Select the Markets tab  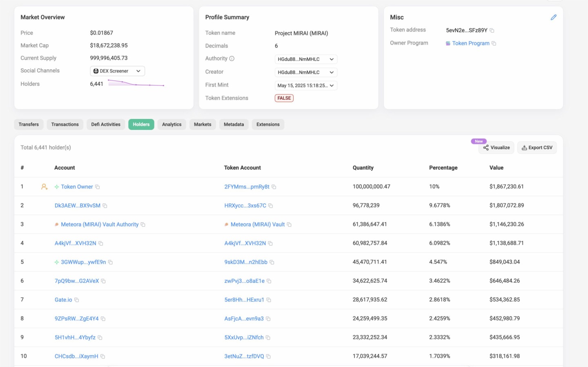[x=203, y=124]
